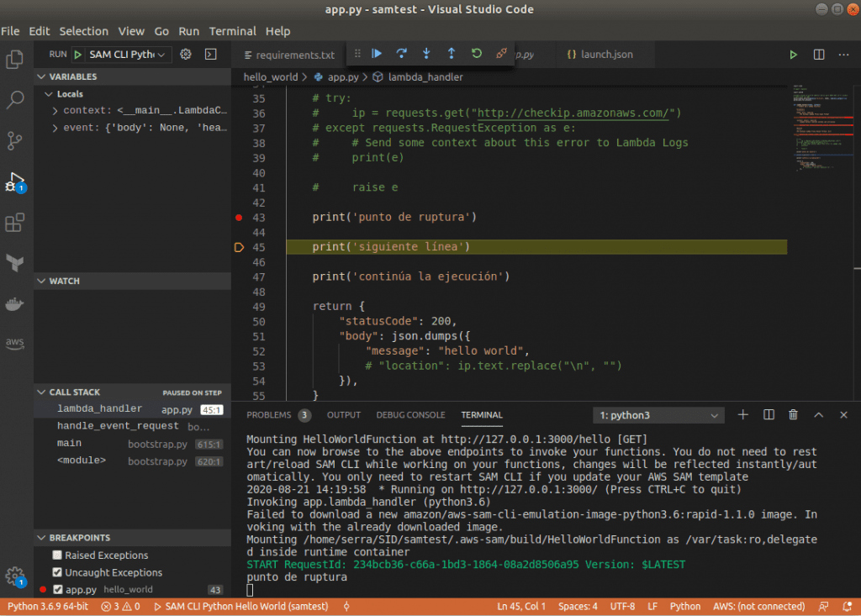Image resolution: width=861 pixels, height=616 pixels.
Task: Click SAM CLI Python Hello World status item
Action: click(x=241, y=607)
